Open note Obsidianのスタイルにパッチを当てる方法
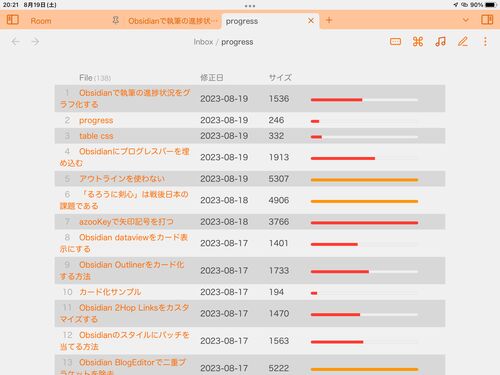The width and height of the screenshot is (500, 375). coord(124,341)
